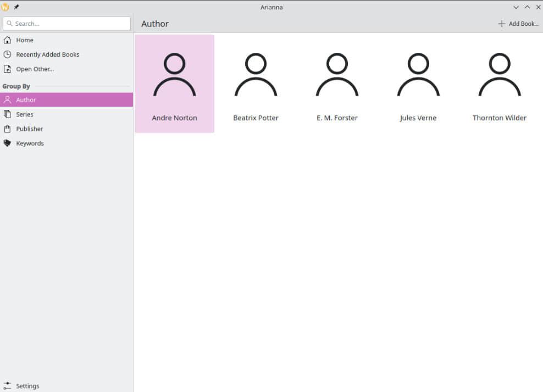Click the Open Other file icon
This screenshot has height=392, width=543.
tap(7, 69)
